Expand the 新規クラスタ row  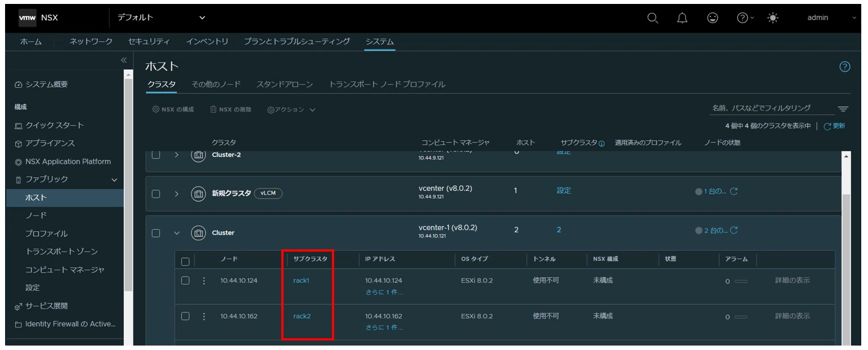click(x=176, y=194)
